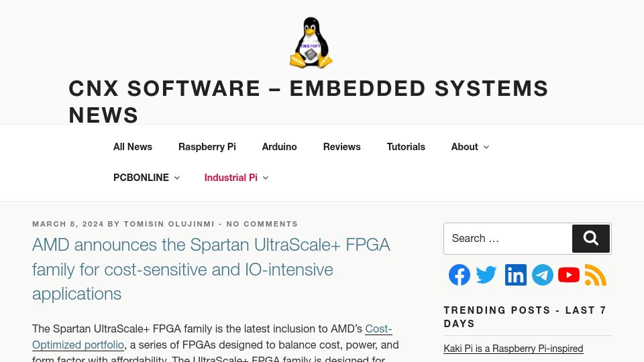Screen dimensions: 644x362
Task: Open the red Industrial Pi menu item
Action: coord(231,178)
